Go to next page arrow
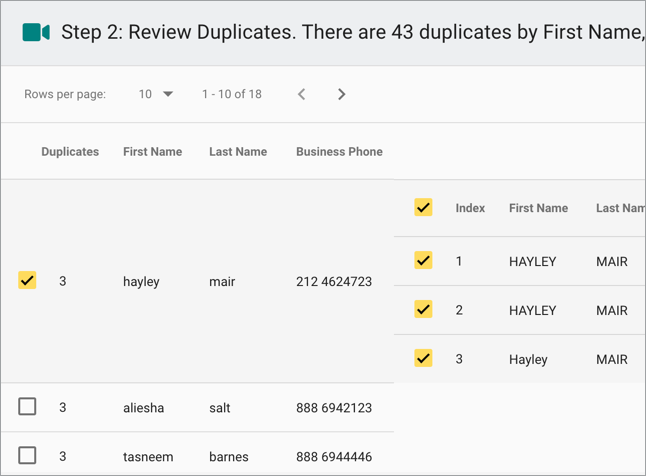Image resolution: width=646 pixels, height=476 pixels. (x=341, y=94)
